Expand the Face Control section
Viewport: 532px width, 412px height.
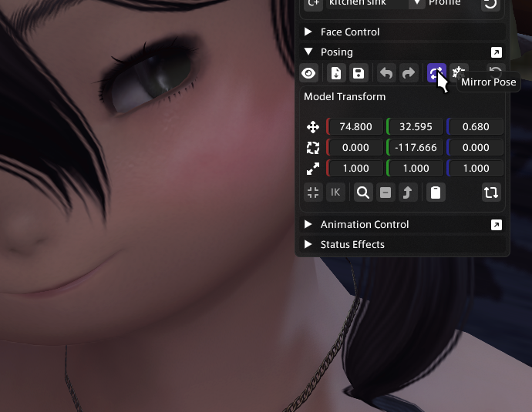402,32
